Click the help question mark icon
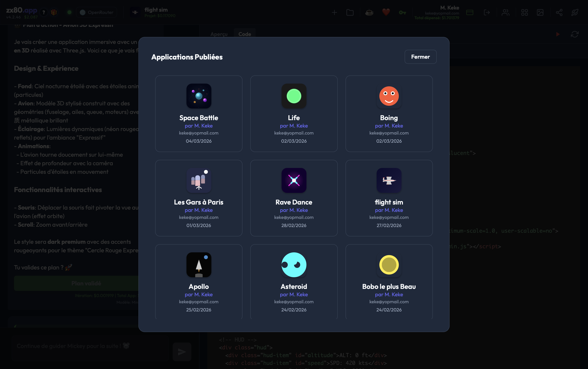This screenshot has height=369, width=588. [x=44, y=12]
